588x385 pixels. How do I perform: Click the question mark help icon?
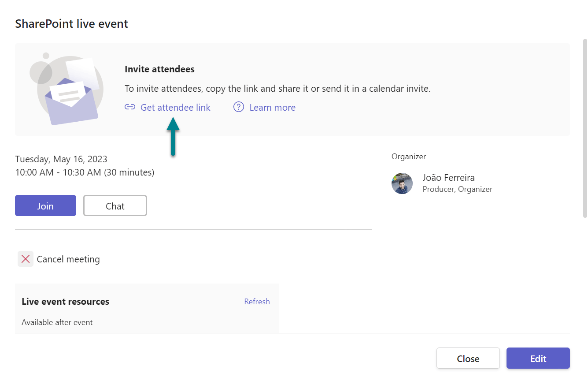click(x=239, y=107)
